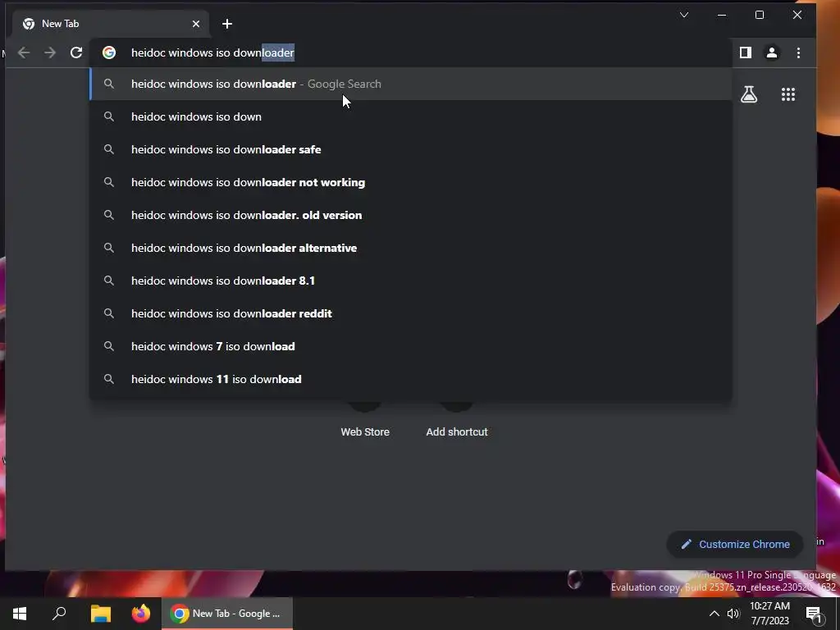The width and height of the screenshot is (840, 630).
Task: Click the Chrome back arrow
Action: pyautogui.click(x=24, y=52)
